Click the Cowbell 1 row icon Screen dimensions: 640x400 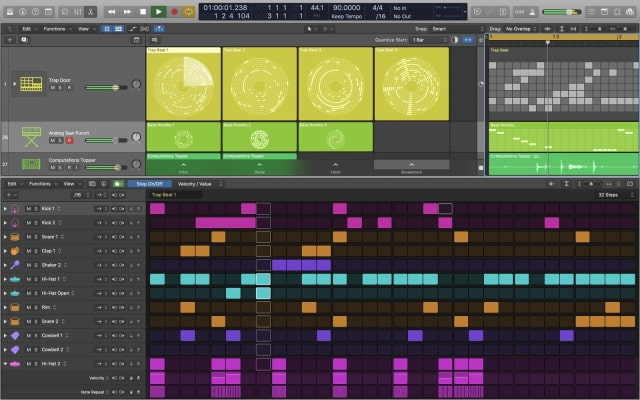coord(15,335)
